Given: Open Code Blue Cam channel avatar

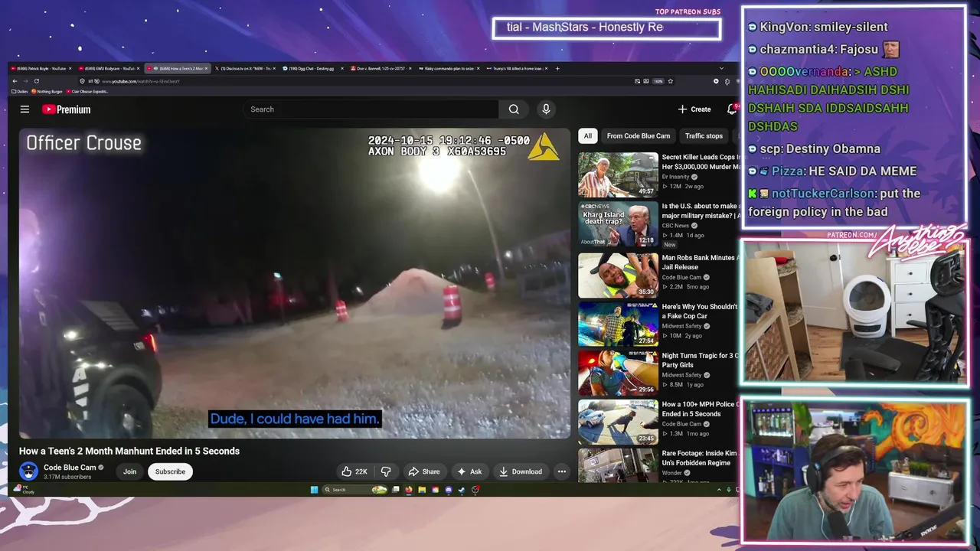Looking at the screenshot, I should click(x=28, y=471).
